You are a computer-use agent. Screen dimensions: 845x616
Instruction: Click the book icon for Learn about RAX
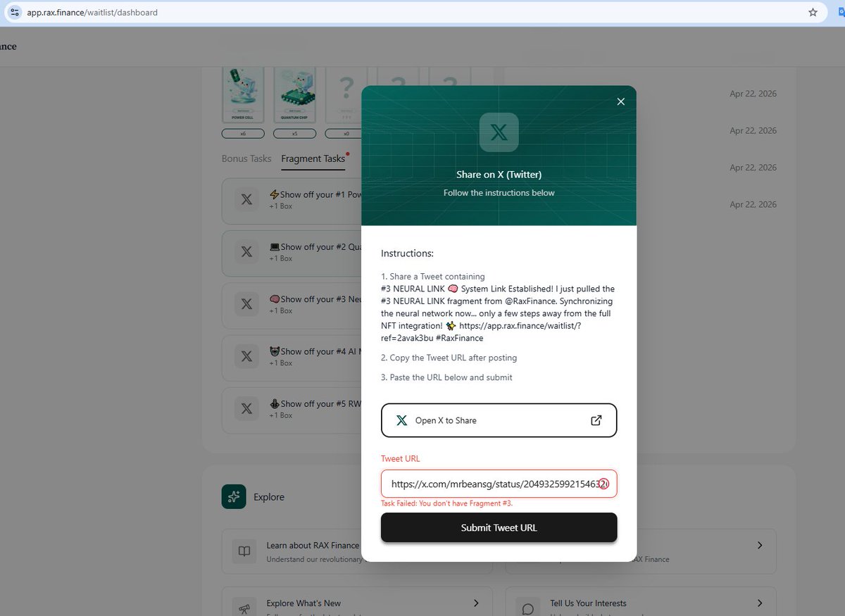click(244, 551)
